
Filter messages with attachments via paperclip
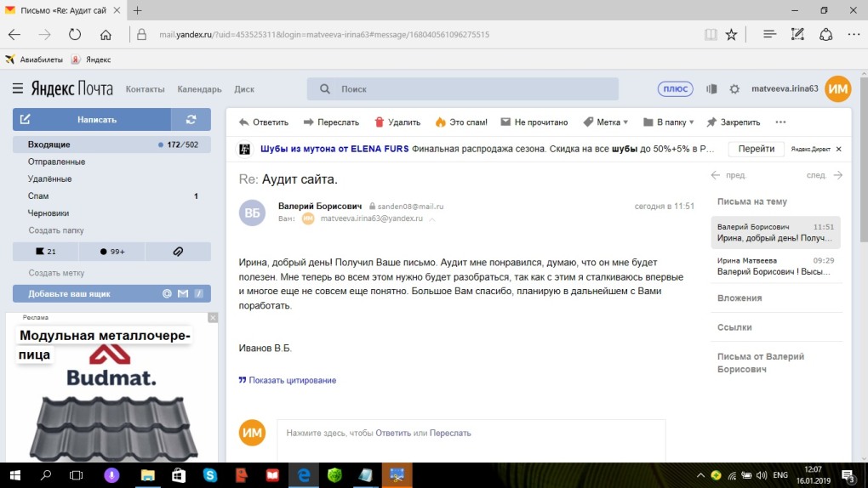pos(178,252)
